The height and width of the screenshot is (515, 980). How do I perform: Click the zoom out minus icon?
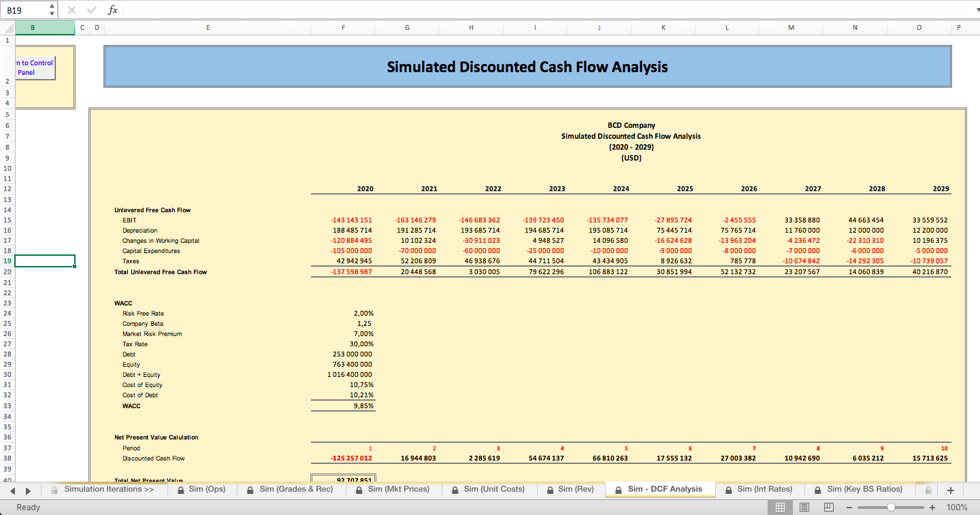[849, 508]
